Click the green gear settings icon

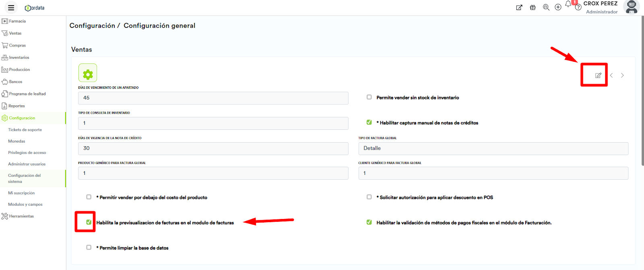[88, 73]
